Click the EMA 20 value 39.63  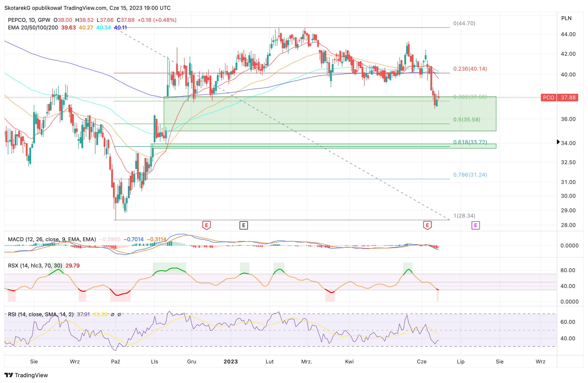pyautogui.click(x=68, y=27)
